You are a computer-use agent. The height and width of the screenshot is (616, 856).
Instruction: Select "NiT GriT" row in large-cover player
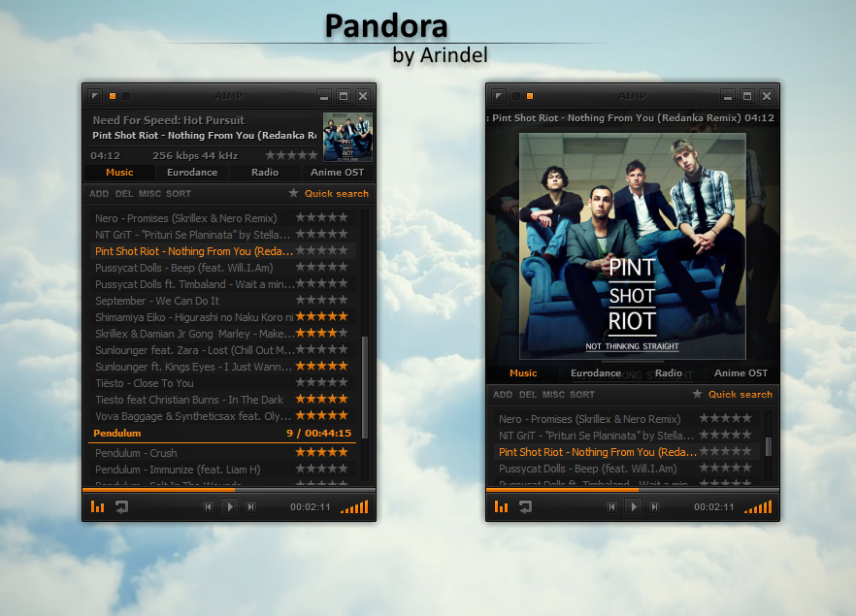tap(626, 436)
